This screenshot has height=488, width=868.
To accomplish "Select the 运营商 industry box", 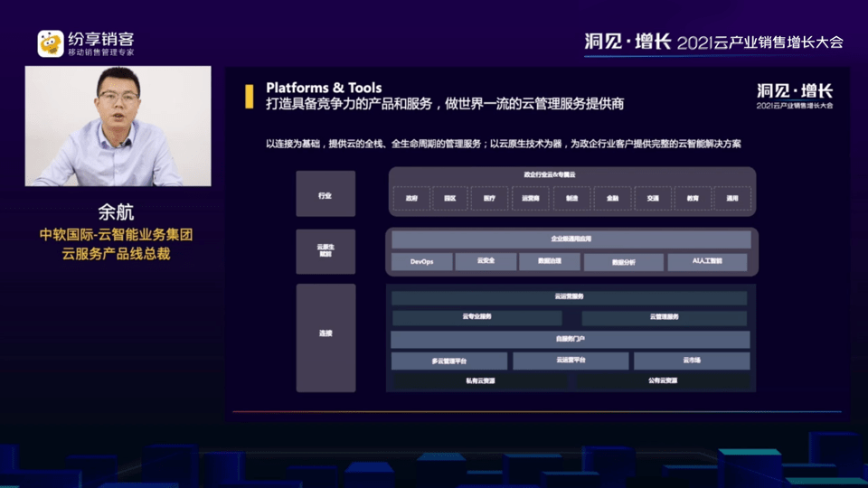I will tap(531, 199).
